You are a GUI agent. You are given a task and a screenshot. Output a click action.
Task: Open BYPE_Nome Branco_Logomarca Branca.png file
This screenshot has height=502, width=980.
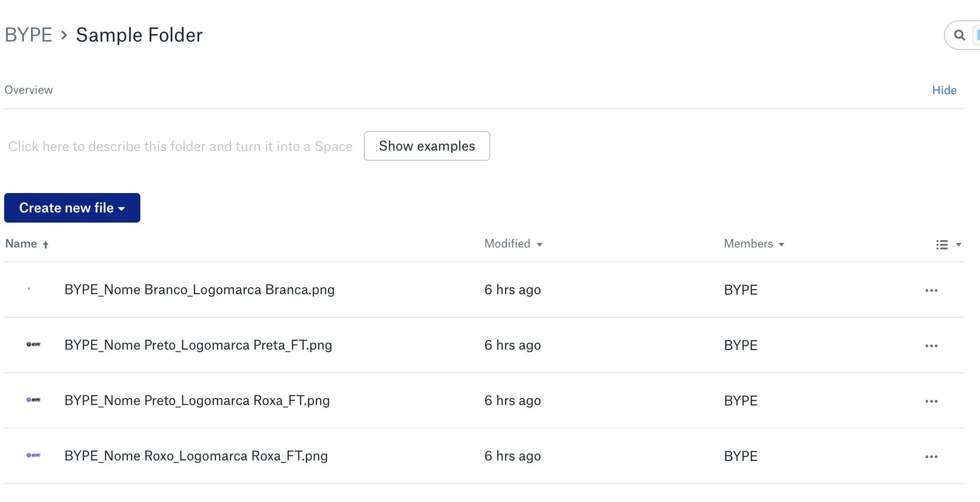click(199, 290)
